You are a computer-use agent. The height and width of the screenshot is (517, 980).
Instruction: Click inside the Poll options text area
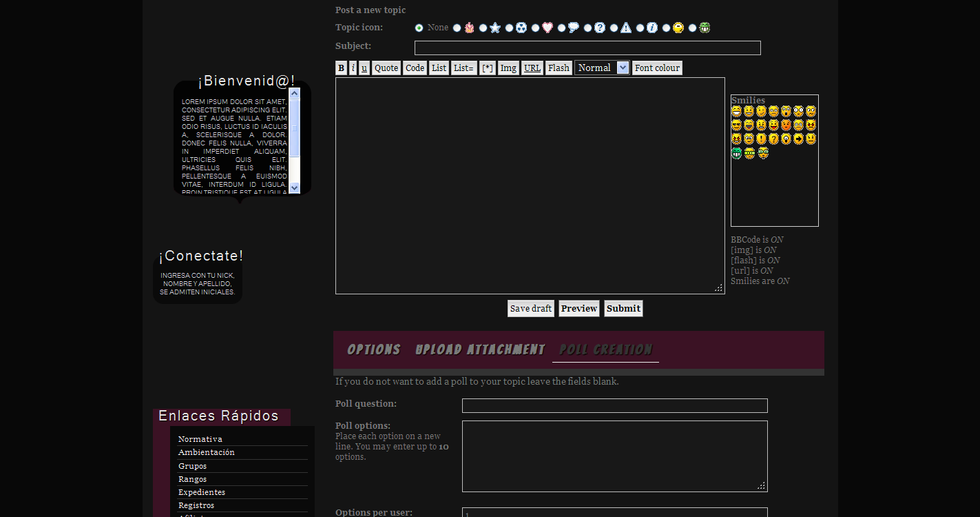tap(615, 456)
